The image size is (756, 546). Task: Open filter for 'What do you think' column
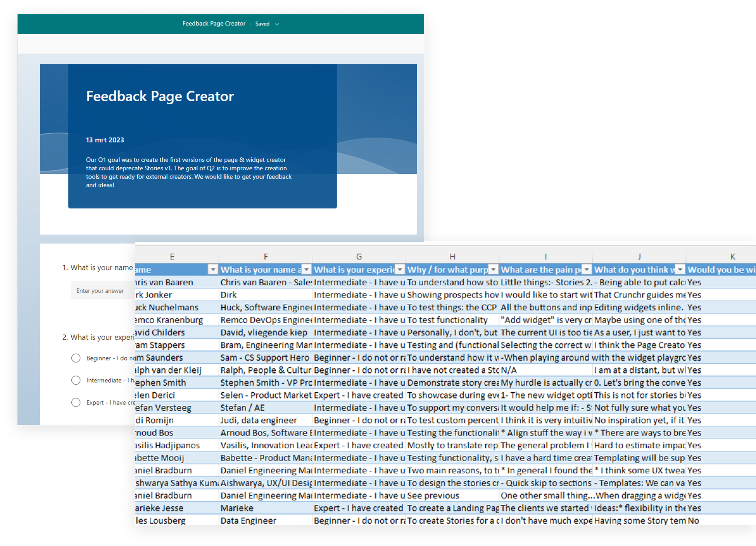[680, 270]
